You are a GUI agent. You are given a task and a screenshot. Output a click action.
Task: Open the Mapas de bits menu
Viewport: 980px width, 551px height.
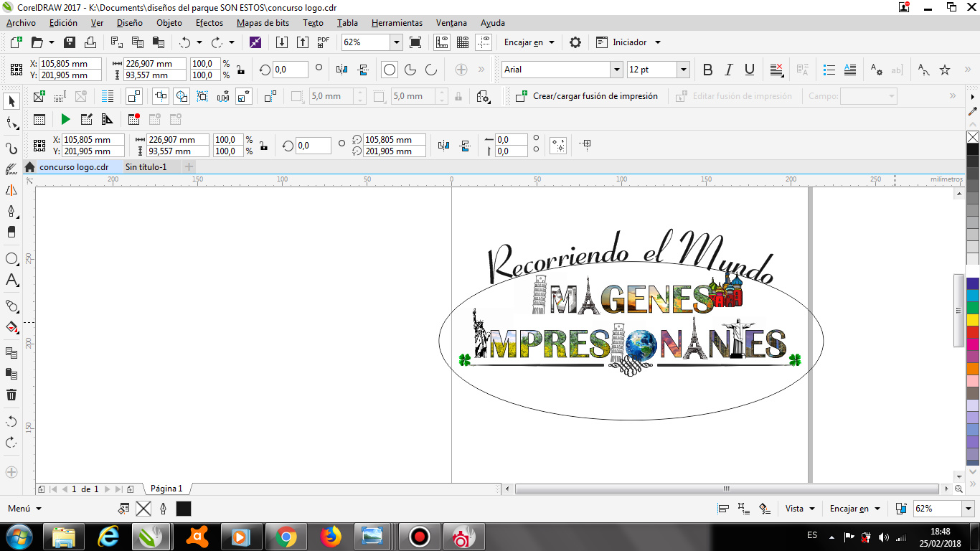(263, 23)
